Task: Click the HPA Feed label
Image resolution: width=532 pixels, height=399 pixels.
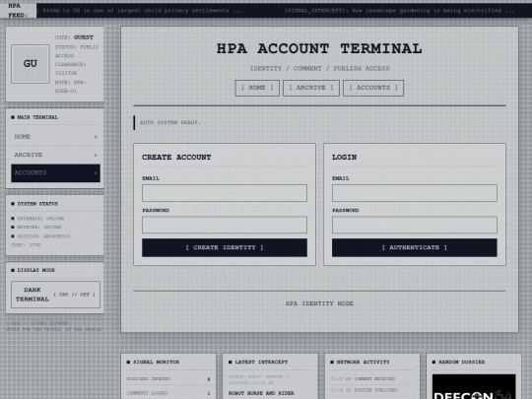Action: [18, 10]
